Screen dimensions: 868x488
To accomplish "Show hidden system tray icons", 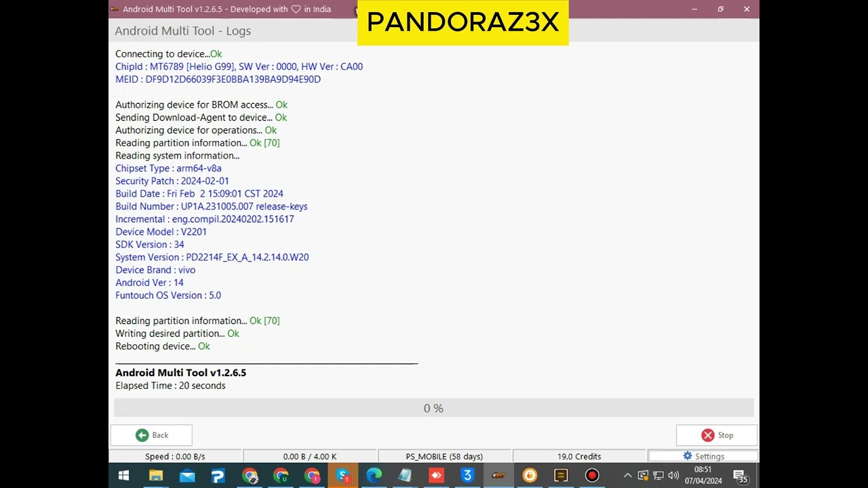I will tap(627, 476).
